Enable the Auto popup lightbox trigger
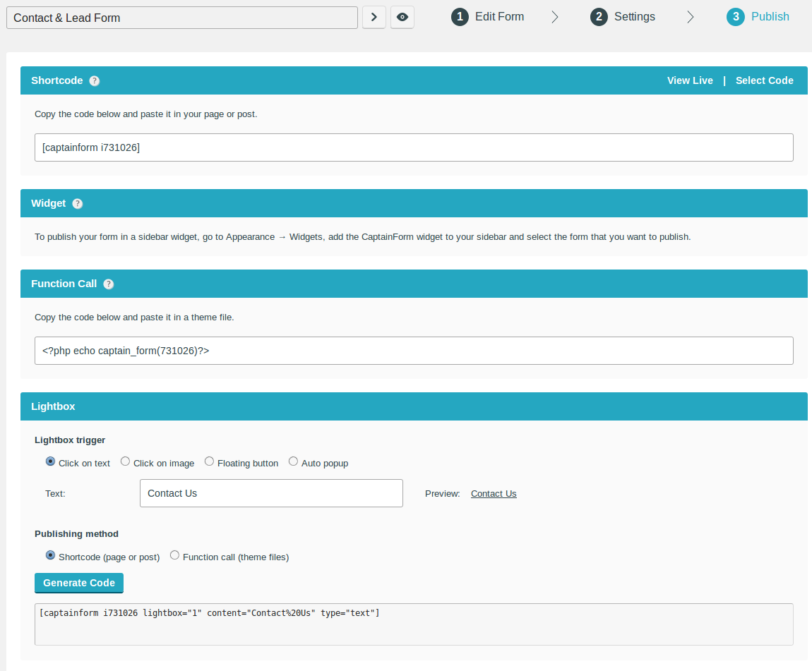The image size is (812, 671). pyautogui.click(x=293, y=460)
